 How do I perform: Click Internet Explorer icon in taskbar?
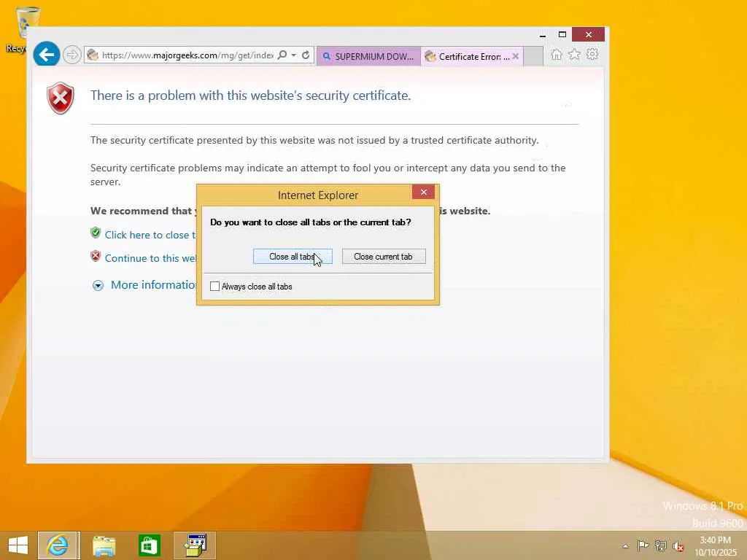point(58,545)
